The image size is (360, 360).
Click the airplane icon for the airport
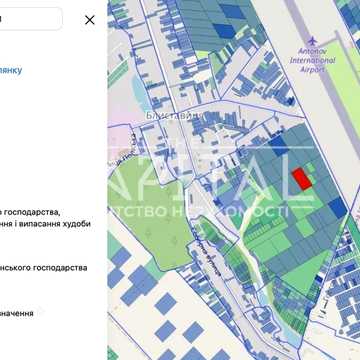coord(312,42)
